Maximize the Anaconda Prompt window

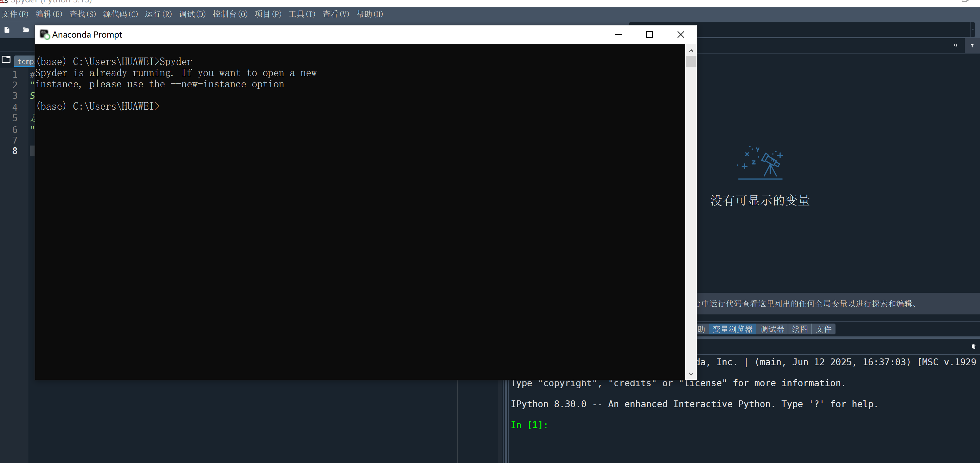pos(649,35)
